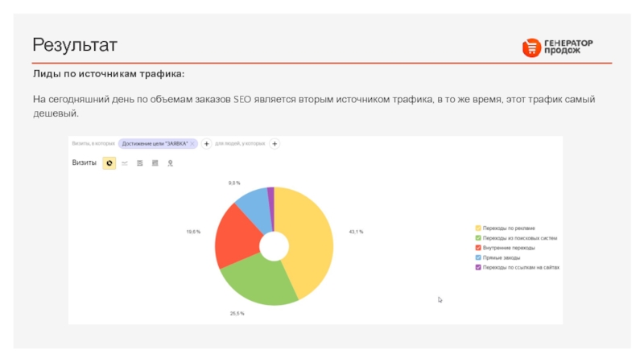Disable the 'Переходы по ссылкам на сайтах' checkbox
This screenshot has width=644, height=362.
tap(477, 267)
